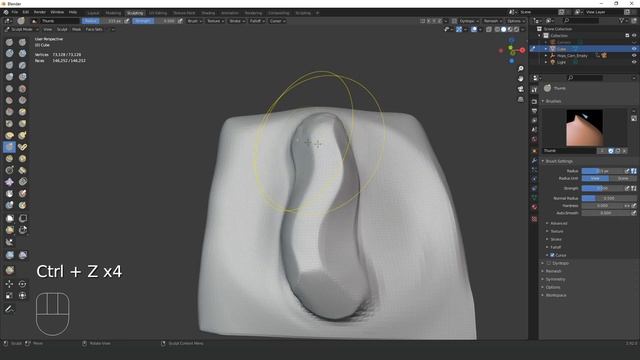Image resolution: width=640 pixels, height=360 pixels.
Task: Adjust the Normal Radius slider
Action: (x=609, y=198)
